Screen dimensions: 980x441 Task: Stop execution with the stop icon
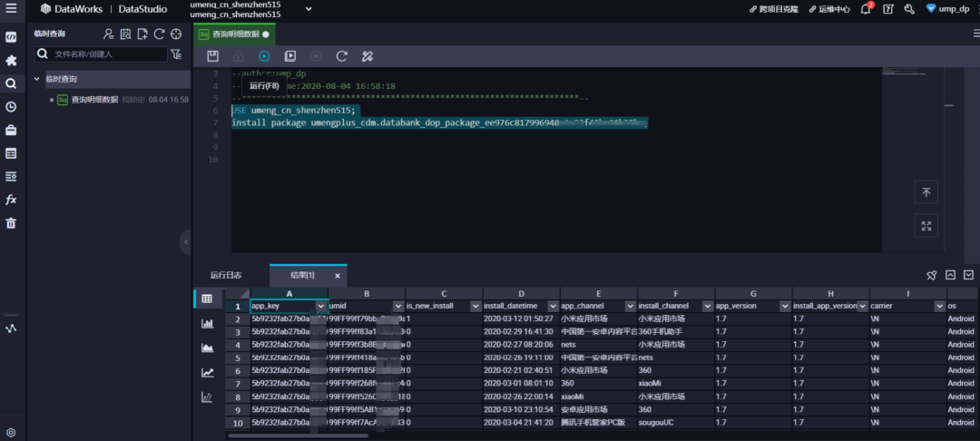click(x=316, y=56)
